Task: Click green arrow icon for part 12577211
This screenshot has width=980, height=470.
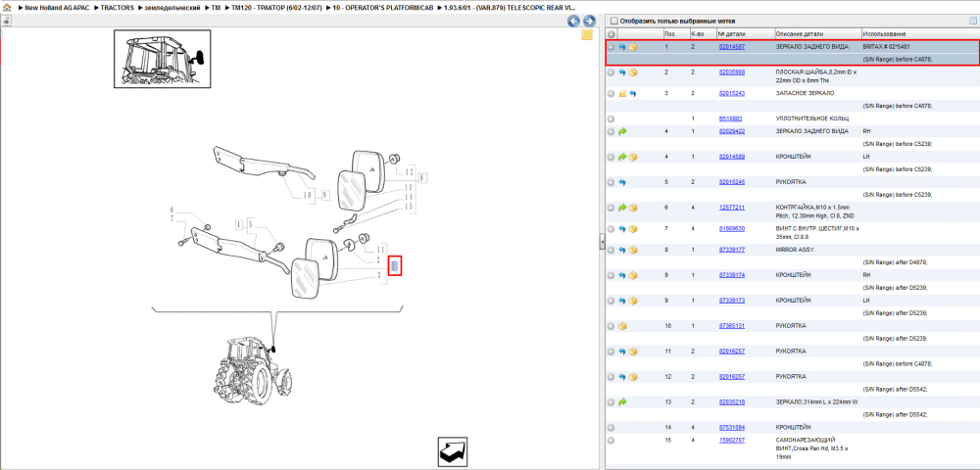Action: pyautogui.click(x=622, y=208)
